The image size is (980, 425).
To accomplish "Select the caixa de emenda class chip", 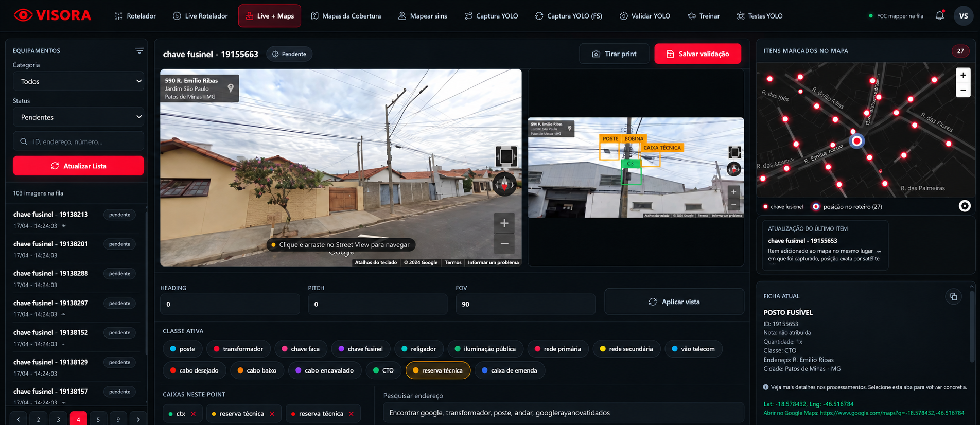I will coord(510,370).
